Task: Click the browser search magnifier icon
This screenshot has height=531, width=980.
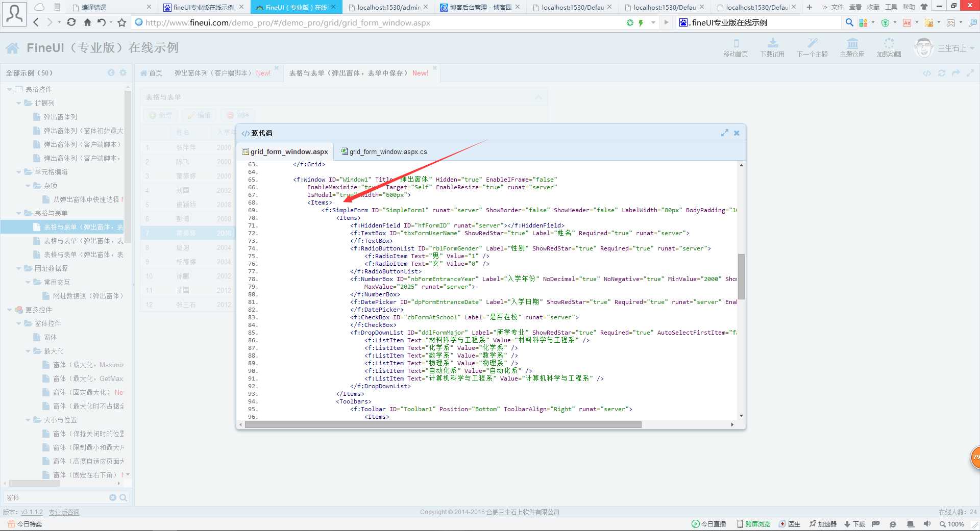Action: pyautogui.click(x=849, y=22)
